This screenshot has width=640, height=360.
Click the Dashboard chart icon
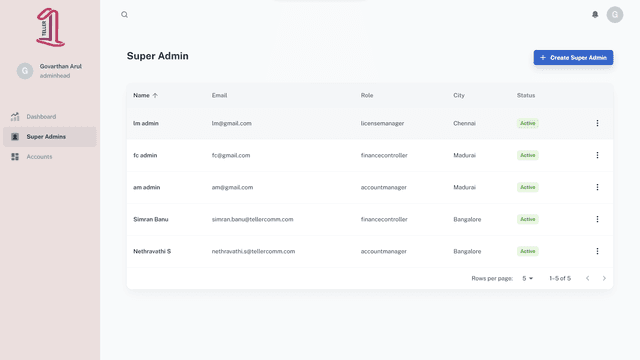pos(15,117)
